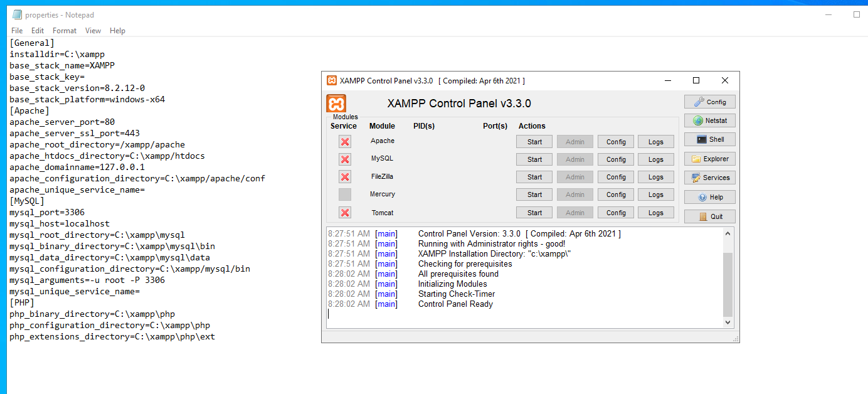Click 'mysql_arguments=-u root -P 3306' line

pyautogui.click(x=87, y=280)
